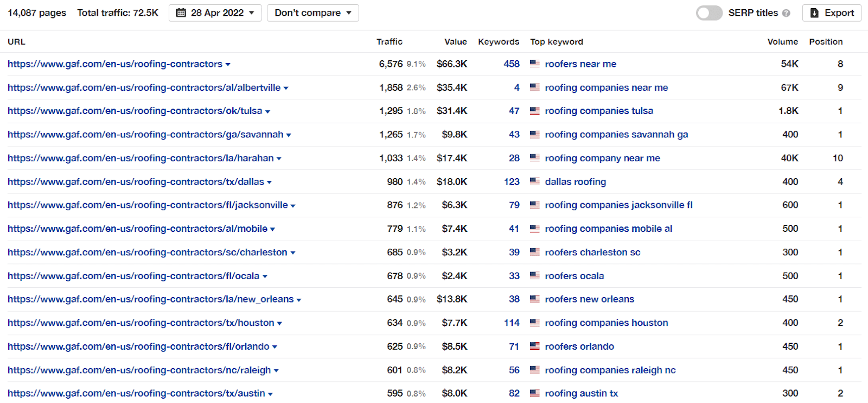Click the US flag beside 'roofing companies tulsa'
Viewport: 868px width, 403px height.
[x=535, y=111]
